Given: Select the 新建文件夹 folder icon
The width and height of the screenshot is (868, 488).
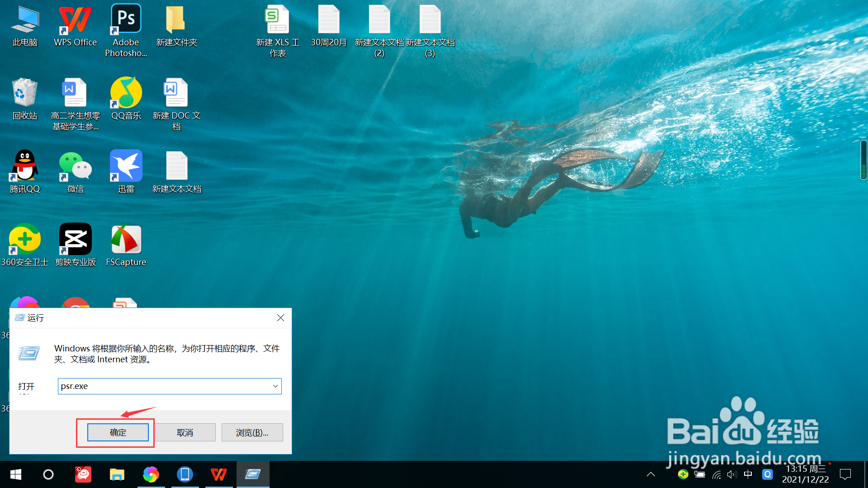Looking at the screenshot, I should 176,26.
